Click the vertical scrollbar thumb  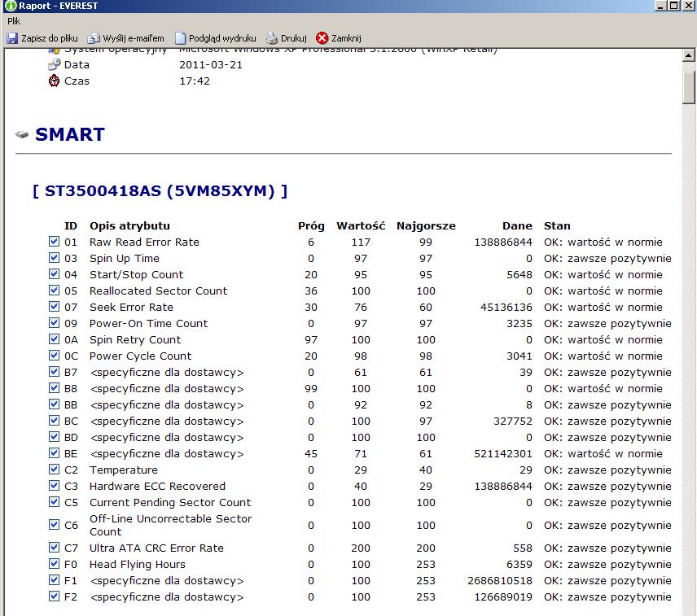689,86
